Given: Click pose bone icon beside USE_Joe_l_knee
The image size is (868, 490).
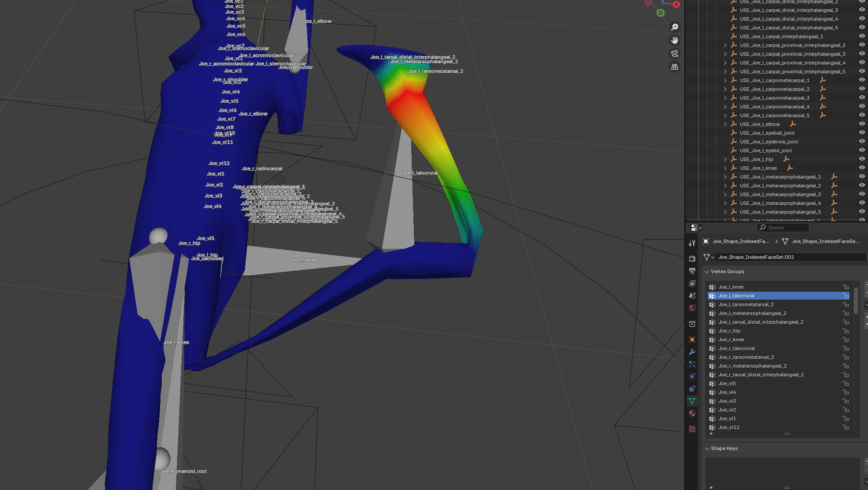Looking at the screenshot, I should pyautogui.click(x=790, y=168).
